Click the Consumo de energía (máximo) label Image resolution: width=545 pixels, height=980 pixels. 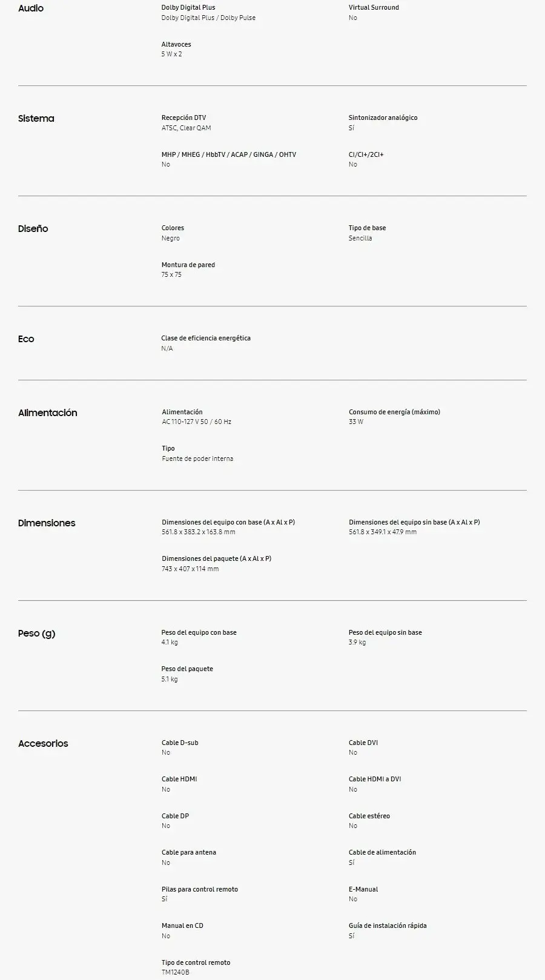(394, 412)
